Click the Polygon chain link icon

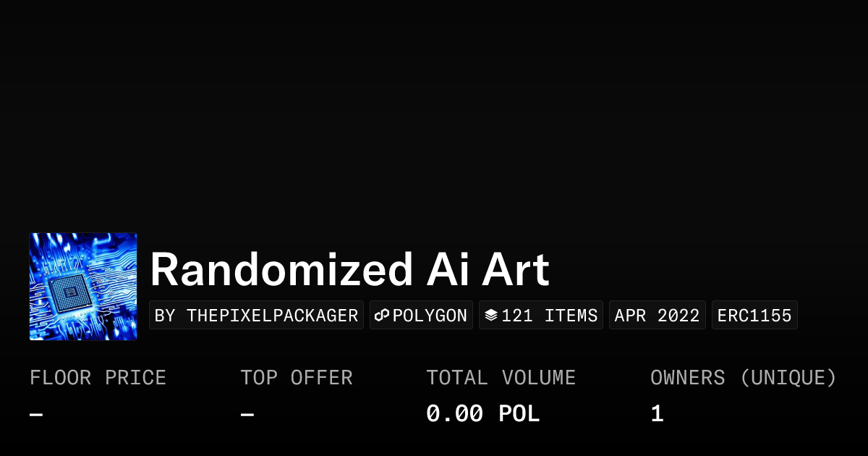pyautogui.click(x=382, y=316)
